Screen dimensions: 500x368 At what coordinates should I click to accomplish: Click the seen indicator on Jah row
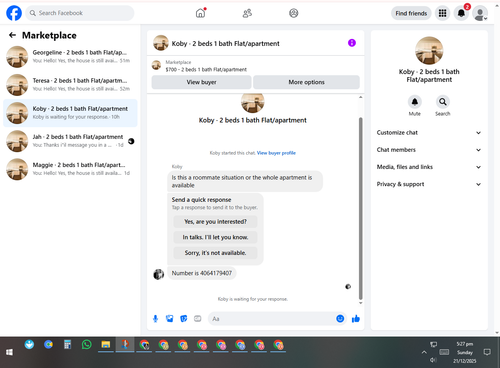[131, 141]
